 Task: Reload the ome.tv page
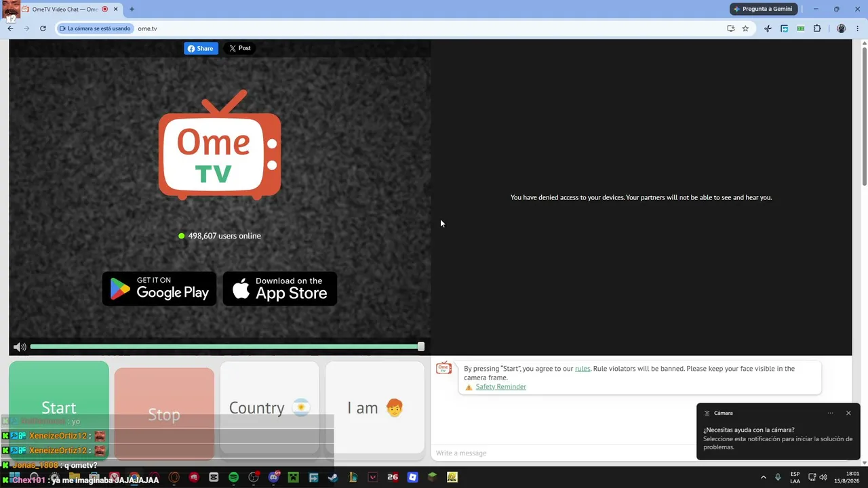(x=43, y=28)
